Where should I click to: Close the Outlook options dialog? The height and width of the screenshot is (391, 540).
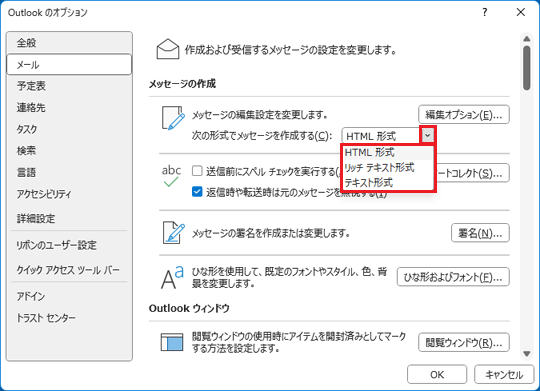coord(521,12)
